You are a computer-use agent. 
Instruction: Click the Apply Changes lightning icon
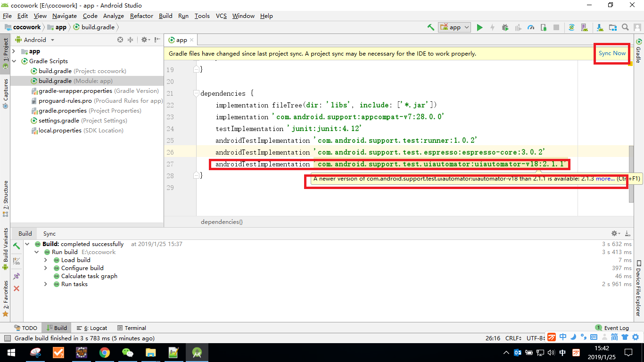click(x=493, y=27)
